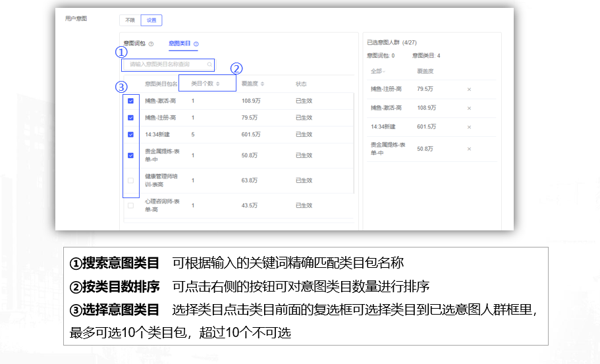Uncheck the 14:34新建 row checkbox
600x364 pixels.
[x=130, y=134]
